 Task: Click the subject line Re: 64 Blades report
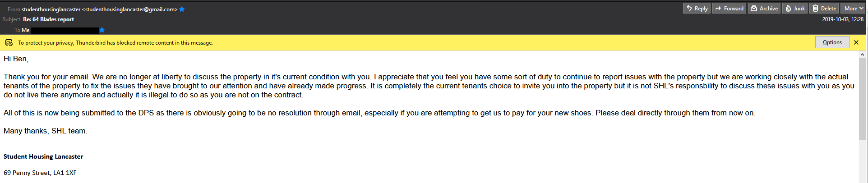(48, 19)
